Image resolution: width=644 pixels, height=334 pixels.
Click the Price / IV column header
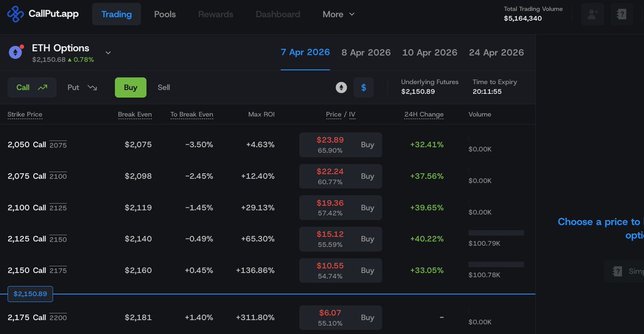pyautogui.click(x=340, y=114)
